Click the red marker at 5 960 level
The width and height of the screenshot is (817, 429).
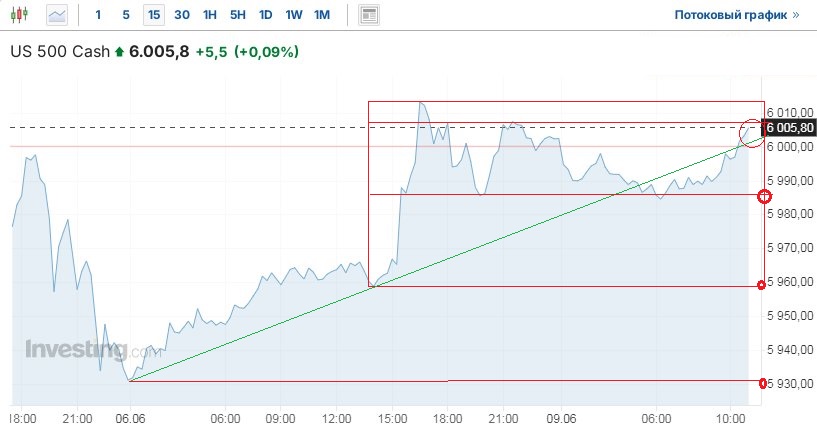tap(762, 286)
